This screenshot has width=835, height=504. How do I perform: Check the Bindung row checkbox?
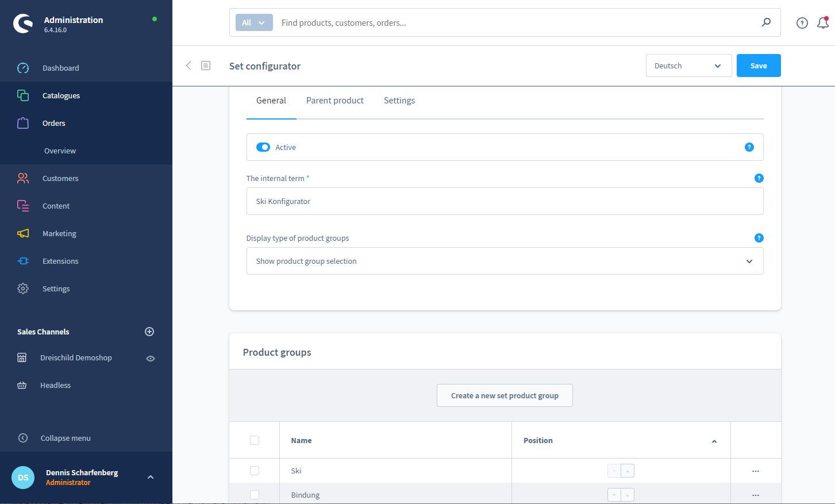click(x=255, y=495)
